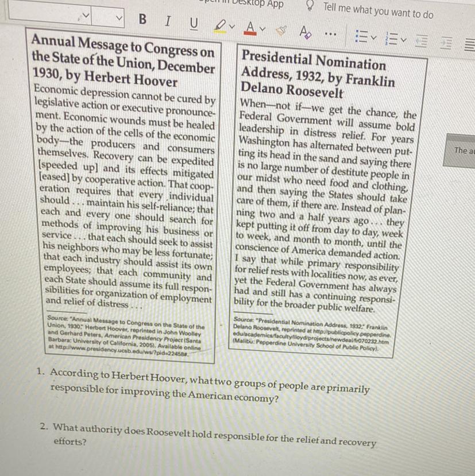Click the lightbulb Tell Me icon

pyautogui.click(x=310, y=5)
